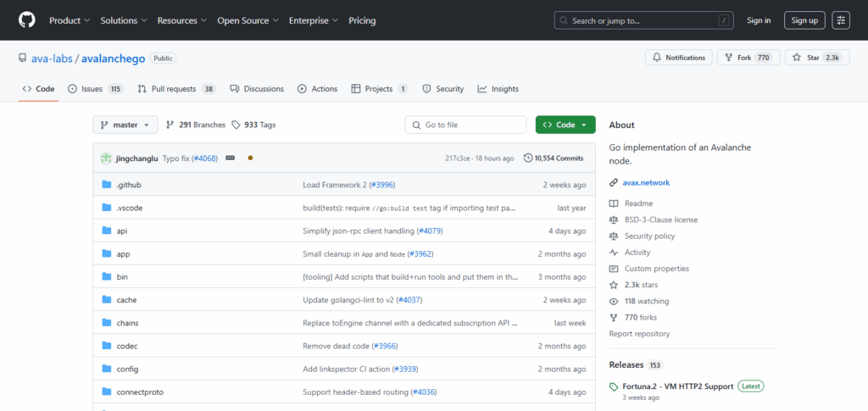Click the Branches icon showing 291 Branches
The height and width of the screenshot is (411, 868).
[x=170, y=125]
